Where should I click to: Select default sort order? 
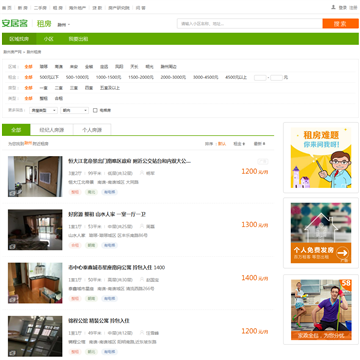pyautogui.click(x=222, y=144)
